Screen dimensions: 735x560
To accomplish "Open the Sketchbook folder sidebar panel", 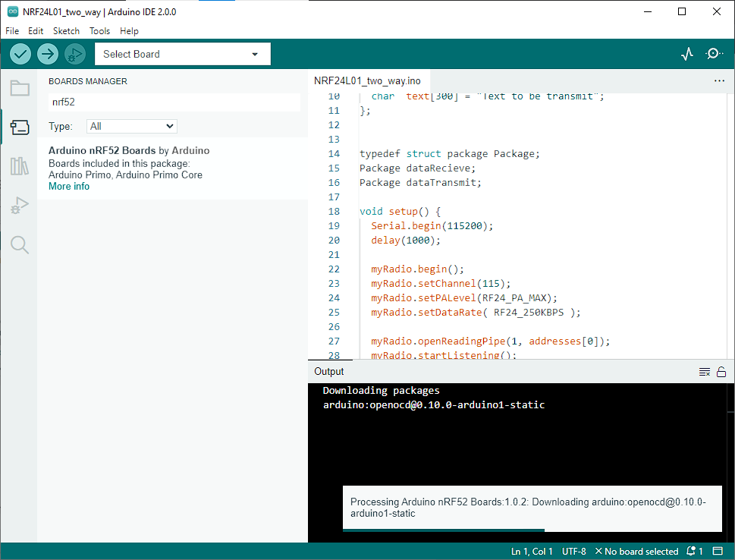I will point(20,88).
